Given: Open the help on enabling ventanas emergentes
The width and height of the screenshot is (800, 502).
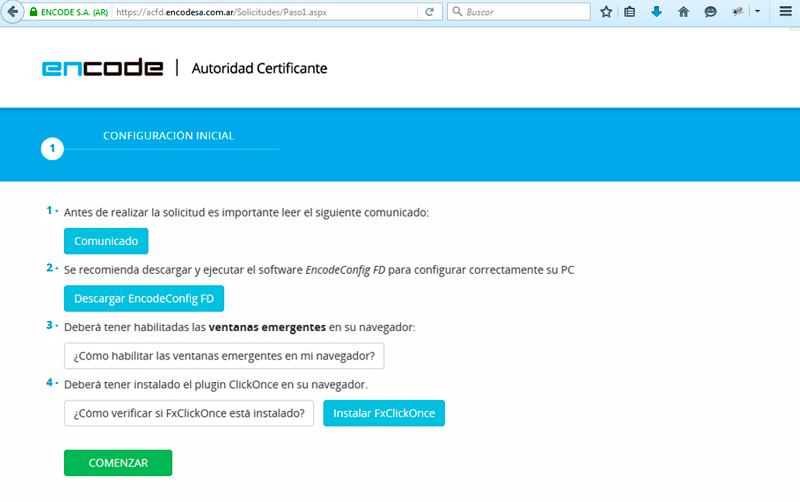Looking at the screenshot, I should click(x=224, y=356).
